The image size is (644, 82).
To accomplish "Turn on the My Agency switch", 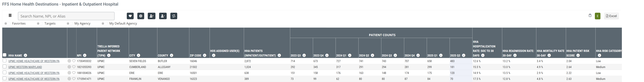I will 69,23.
